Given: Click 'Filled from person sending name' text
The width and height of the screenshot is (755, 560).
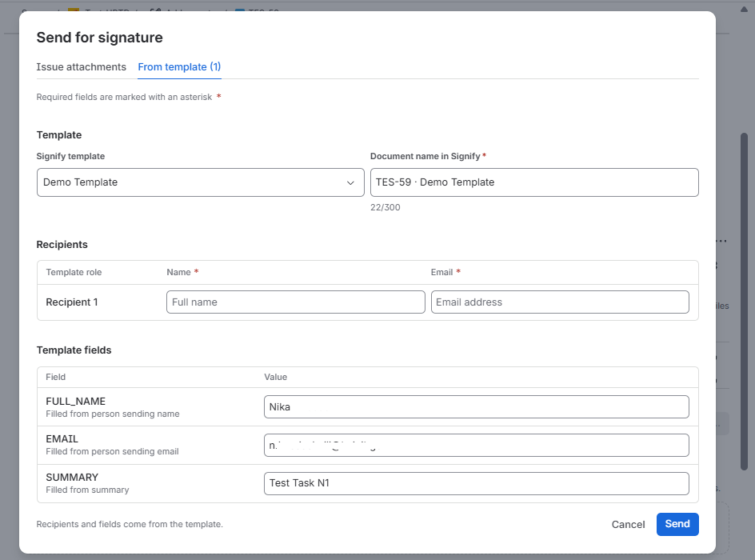Looking at the screenshot, I should 113,414.
